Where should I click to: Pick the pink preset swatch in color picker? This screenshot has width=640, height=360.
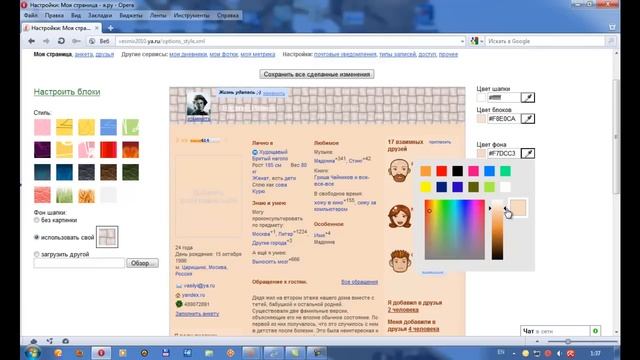473,171
